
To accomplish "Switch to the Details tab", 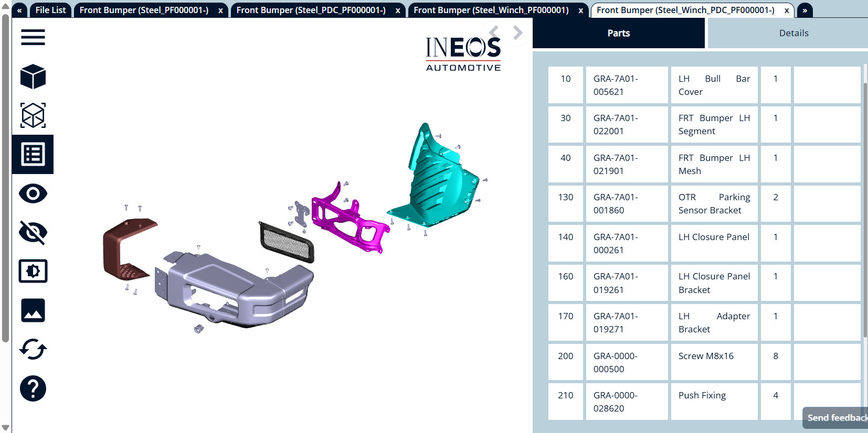I will coord(793,33).
